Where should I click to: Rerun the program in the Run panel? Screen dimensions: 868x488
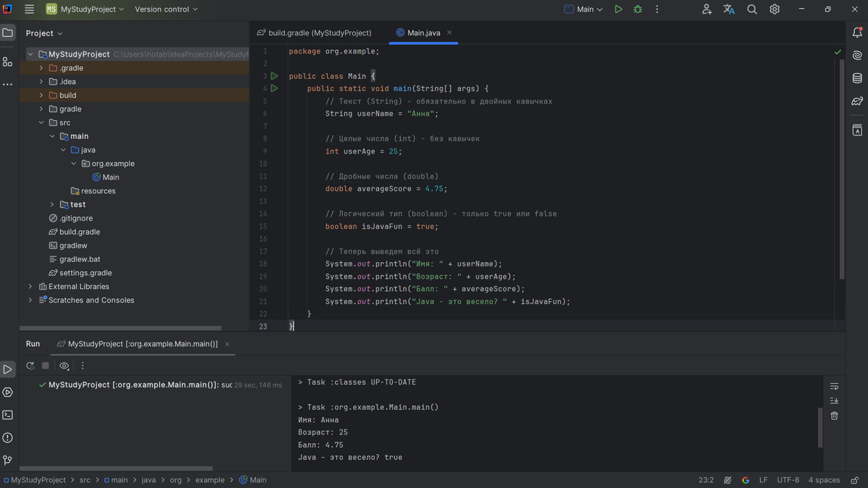(30, 366)
